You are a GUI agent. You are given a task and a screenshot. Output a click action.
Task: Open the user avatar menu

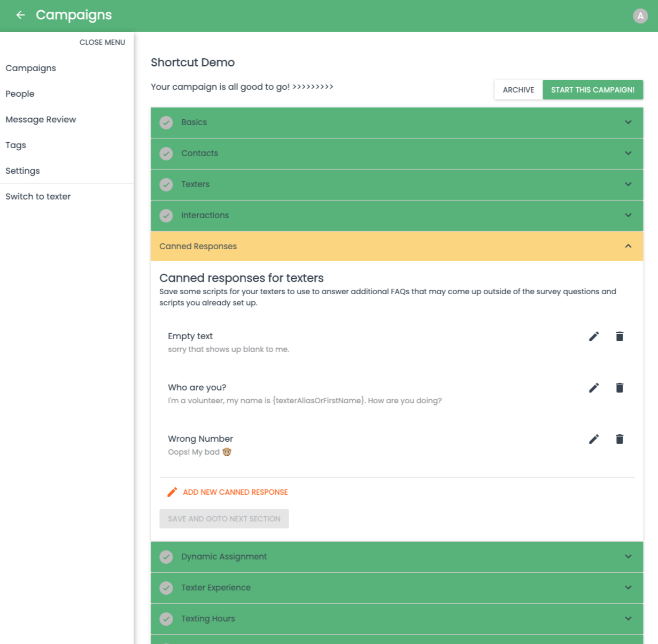click(x=640, y=16)
